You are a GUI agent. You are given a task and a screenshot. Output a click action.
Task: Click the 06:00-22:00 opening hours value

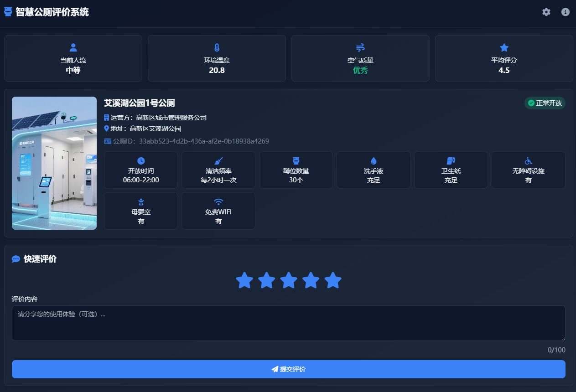(141, 180)
